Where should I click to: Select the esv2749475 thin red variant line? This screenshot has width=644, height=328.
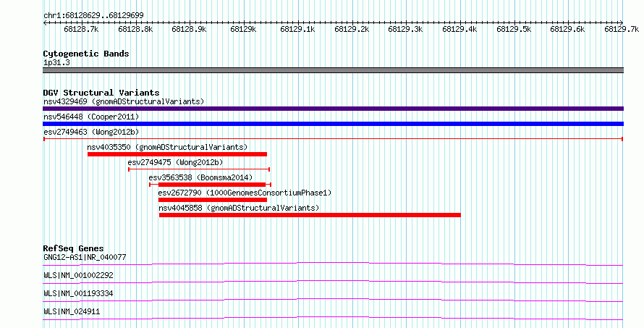199,169
